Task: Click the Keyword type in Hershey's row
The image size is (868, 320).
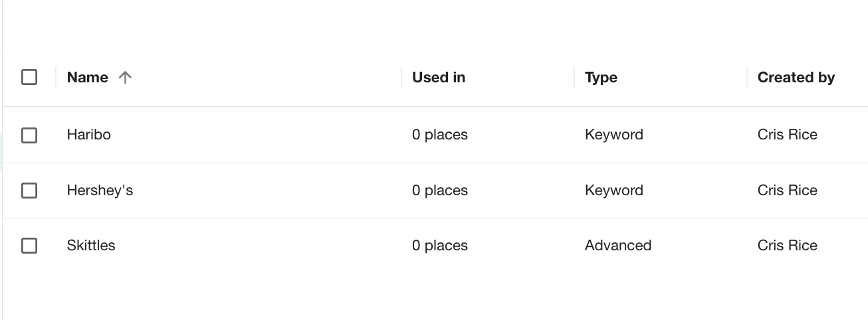Action: [613, 191]
